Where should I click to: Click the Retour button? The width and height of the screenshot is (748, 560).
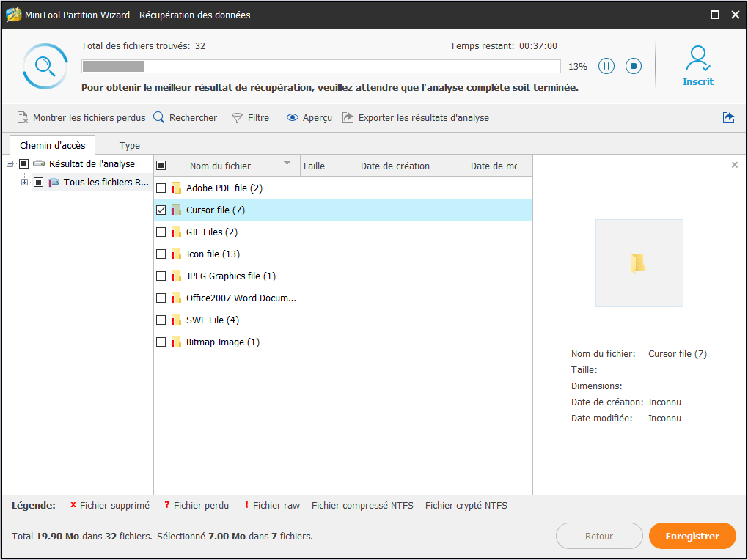pyautogui.click(x=599, y=536)
